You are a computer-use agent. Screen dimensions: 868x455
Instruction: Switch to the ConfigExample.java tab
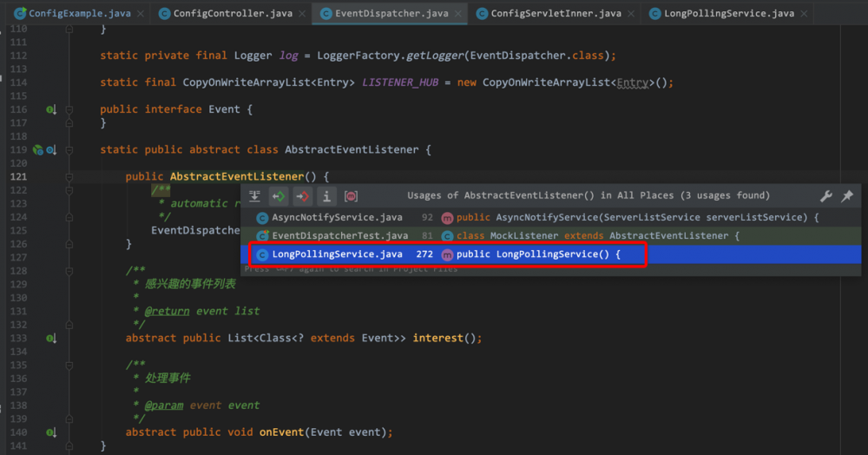(x=80, y=13)
